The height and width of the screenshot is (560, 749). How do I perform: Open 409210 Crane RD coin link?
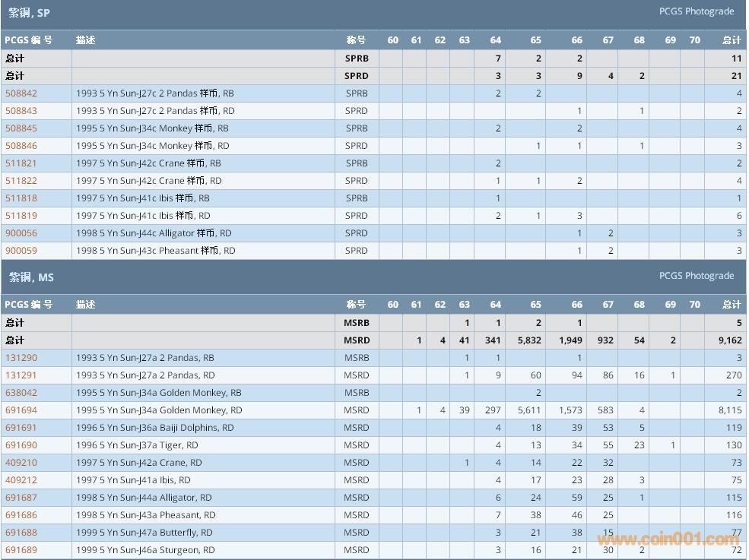pos(21,463)
